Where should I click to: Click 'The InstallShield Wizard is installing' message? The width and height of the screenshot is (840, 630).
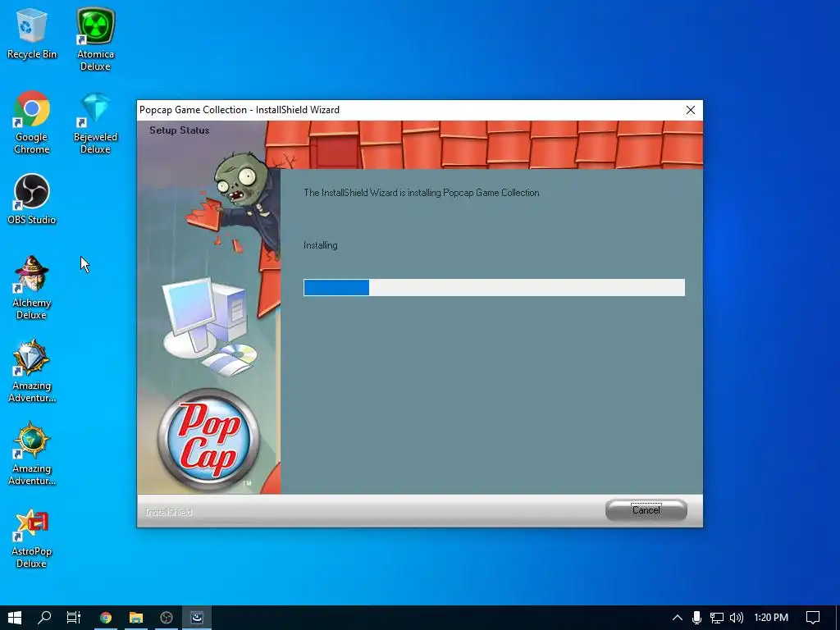pyautogui.click(x=421, y=193)
